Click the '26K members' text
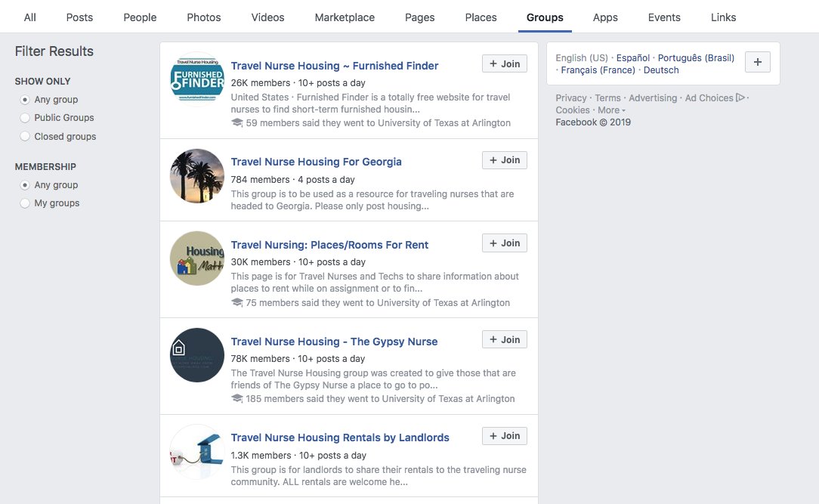819x504 pixels. tap(260, 83)
